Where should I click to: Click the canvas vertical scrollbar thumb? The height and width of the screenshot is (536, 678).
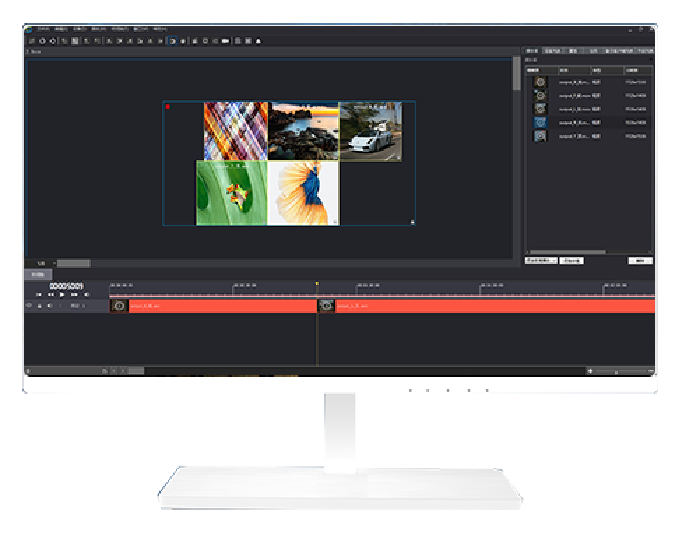click(x=517, y=73)
